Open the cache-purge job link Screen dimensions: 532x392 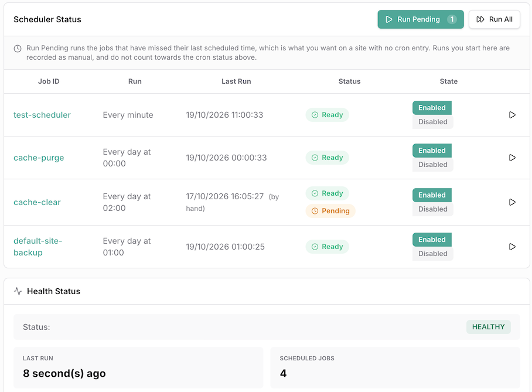[39, 158]
